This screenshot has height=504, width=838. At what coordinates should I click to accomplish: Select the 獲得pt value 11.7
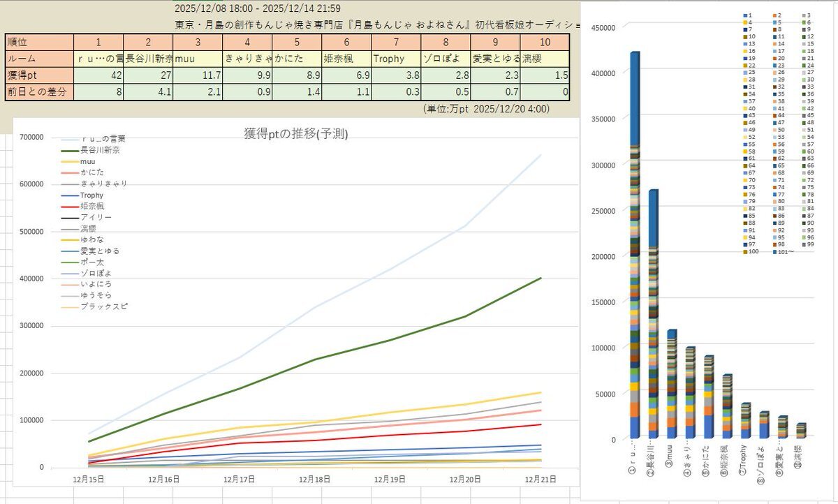[198, 75]
